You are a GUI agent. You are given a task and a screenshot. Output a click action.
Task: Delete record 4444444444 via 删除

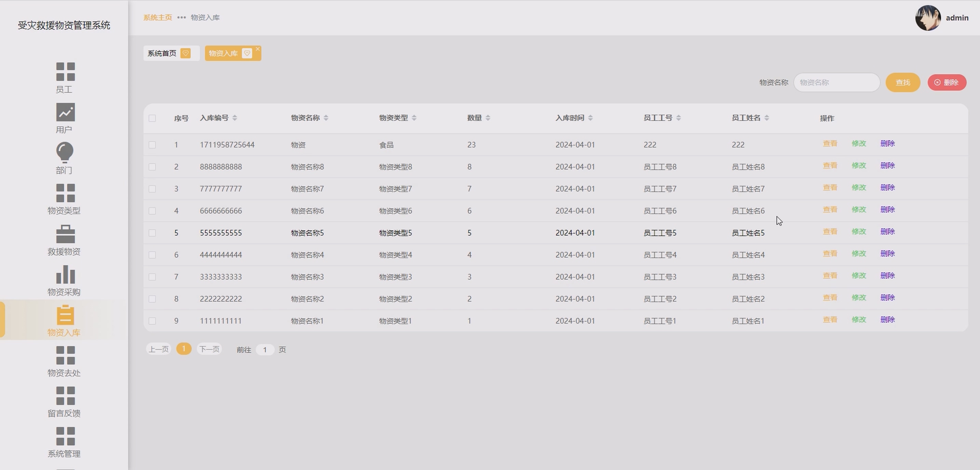(887, 254)
